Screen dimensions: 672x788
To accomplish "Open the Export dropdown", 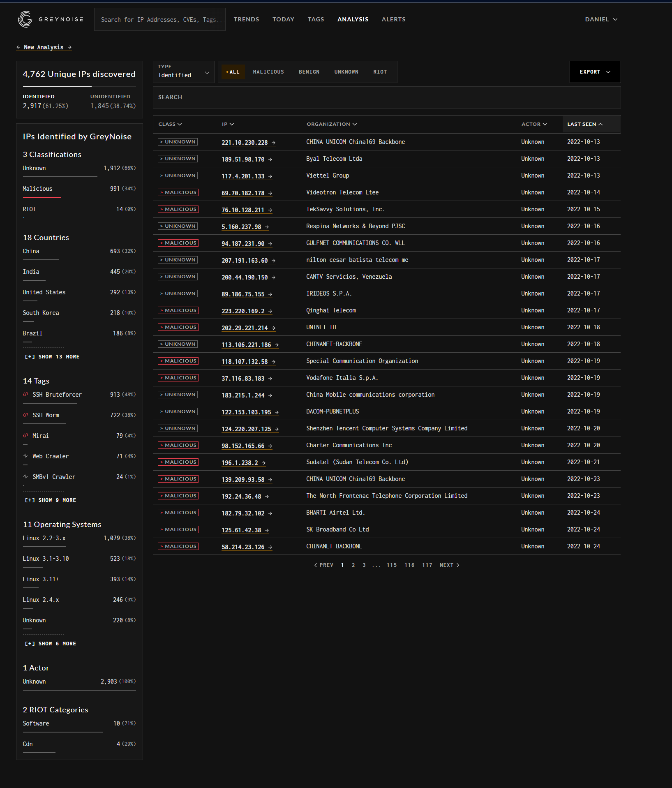I will tap(595, 72).
